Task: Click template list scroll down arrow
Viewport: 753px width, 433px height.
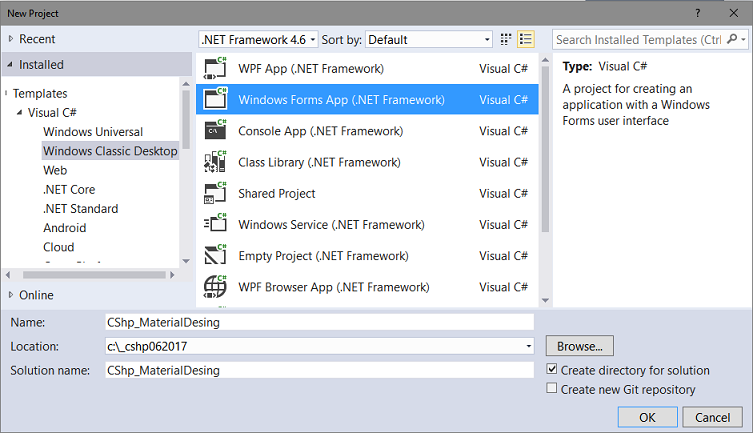Action: pyautogui.click(x=545, y=301)
